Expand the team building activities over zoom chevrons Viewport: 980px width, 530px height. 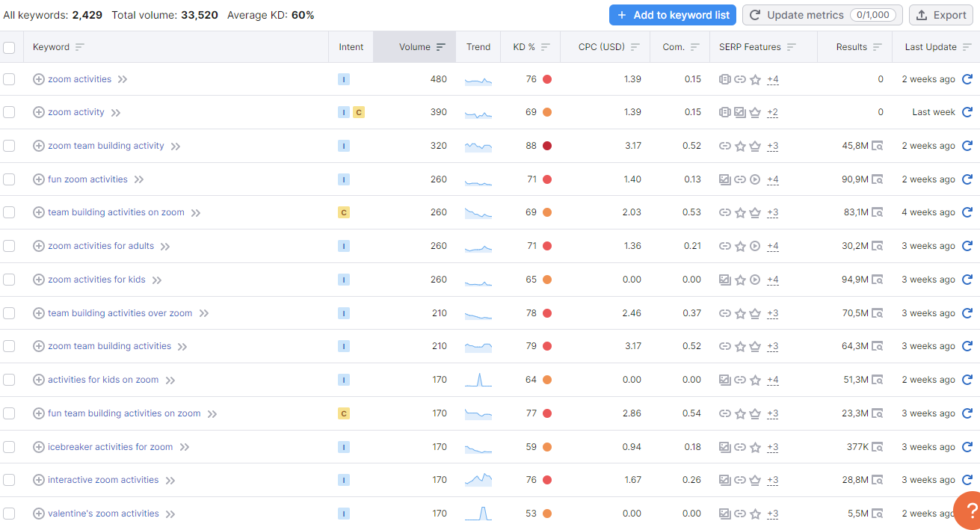(x=204, y=314)
